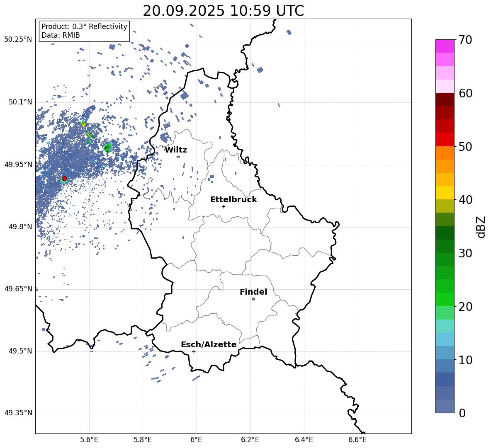Click the Data: RMIB text

tap(61, 35)
